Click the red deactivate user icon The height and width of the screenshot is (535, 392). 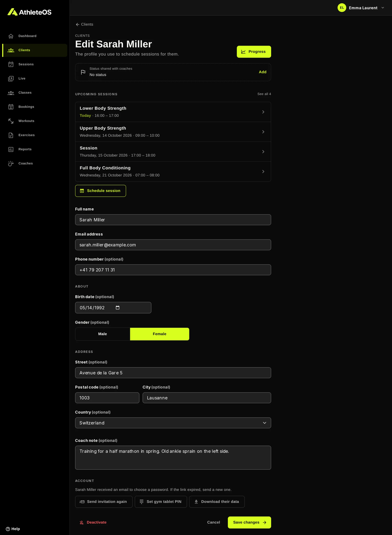[82, 522]
